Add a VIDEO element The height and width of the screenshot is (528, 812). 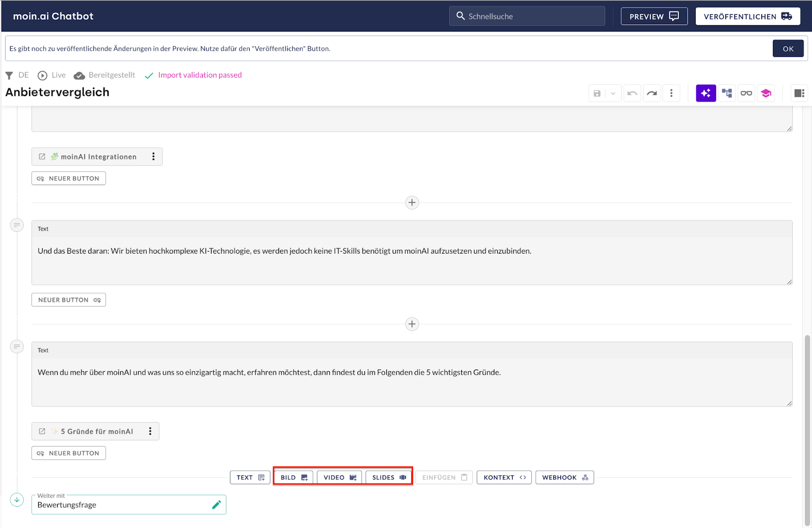click(340, 477)
